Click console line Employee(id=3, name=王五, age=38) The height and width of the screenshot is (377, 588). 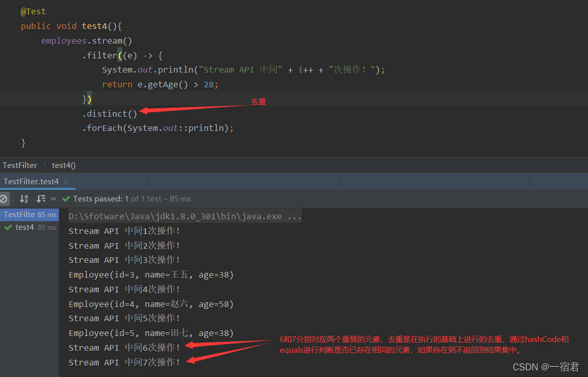[151, 275]
